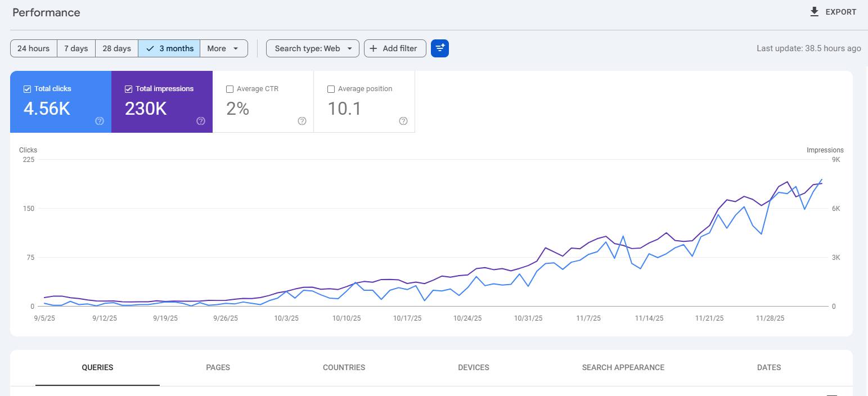Select the 24 hours date range
The width and height of the screenshot is (868, 396).
coord(33,48)
